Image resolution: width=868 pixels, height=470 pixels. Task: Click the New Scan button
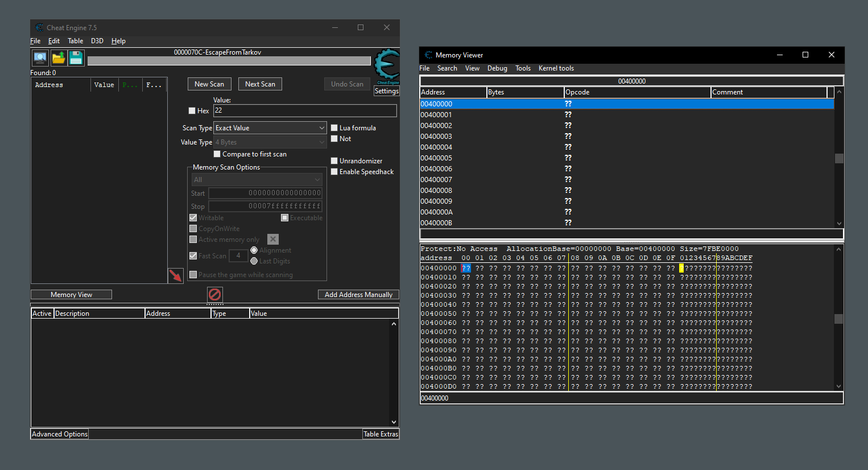pos(209,84)
